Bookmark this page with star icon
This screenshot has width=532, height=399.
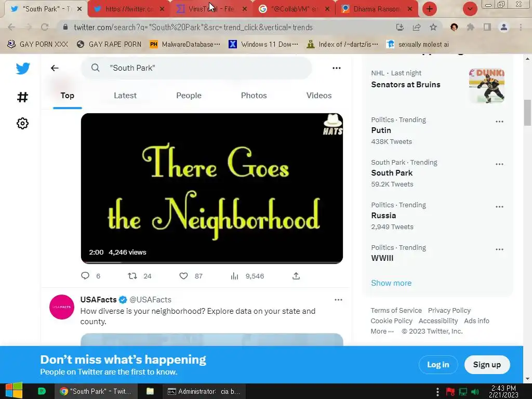coord(433,27)
